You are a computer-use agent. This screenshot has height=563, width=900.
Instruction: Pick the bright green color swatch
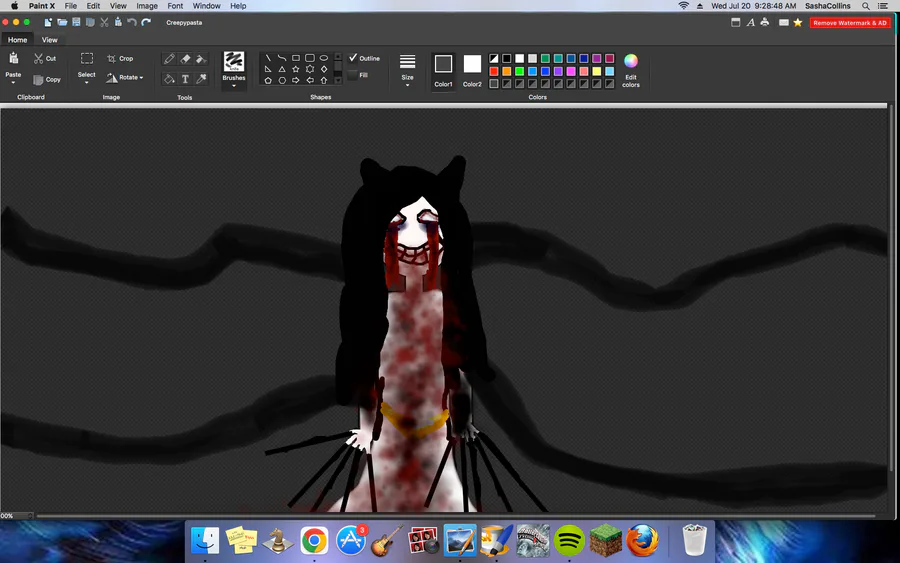(x=519, y=71)
